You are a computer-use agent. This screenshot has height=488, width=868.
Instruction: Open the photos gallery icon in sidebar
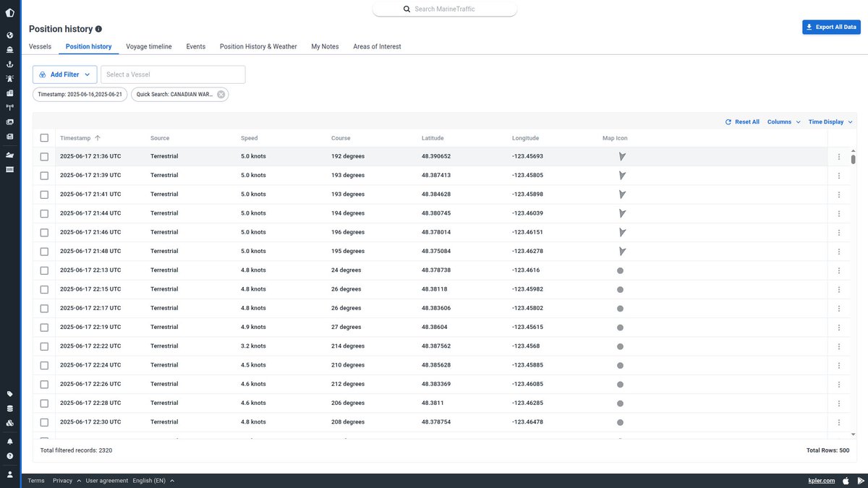pyautogui.click(x=10, y=121)
